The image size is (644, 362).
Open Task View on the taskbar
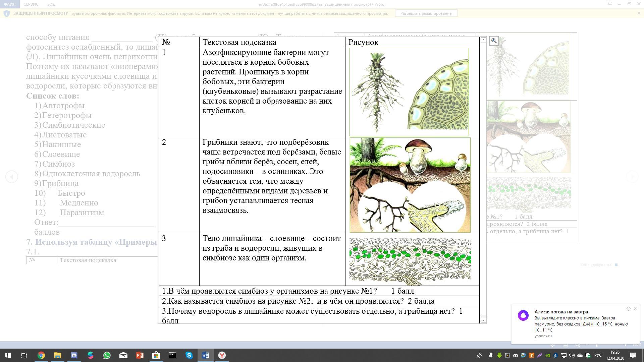point(24,355)
